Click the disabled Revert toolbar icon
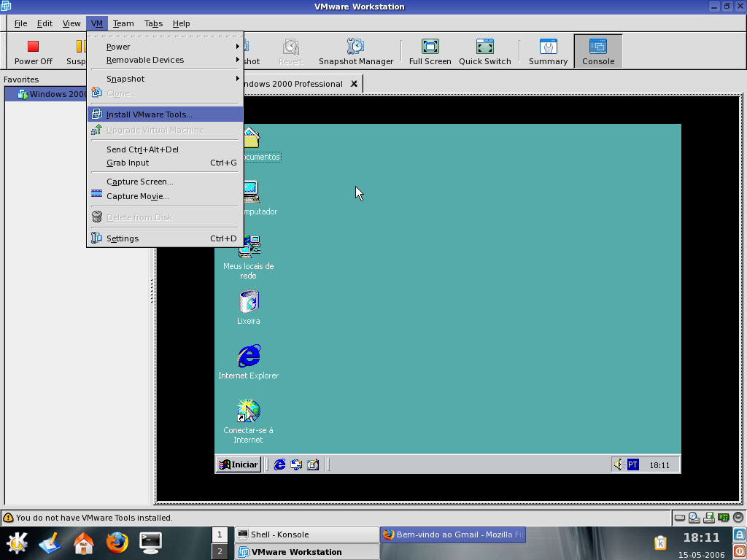 point(290,52)
